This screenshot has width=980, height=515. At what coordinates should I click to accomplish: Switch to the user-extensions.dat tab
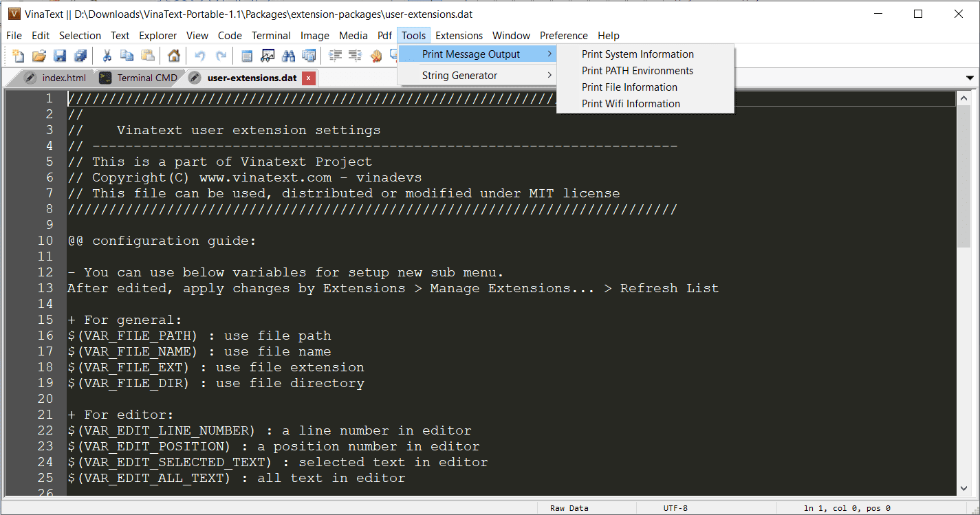(x=252, y=78)
